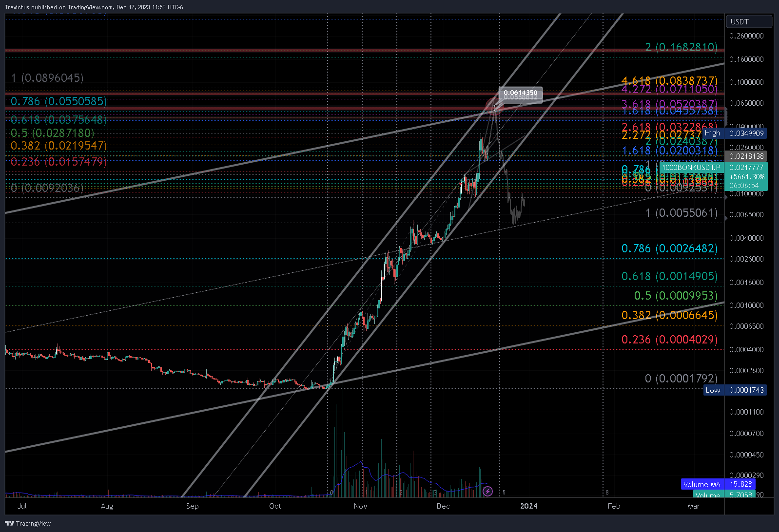Open the USDT currency selector
The width and height of the screenshot is (779, 532).
749,21
